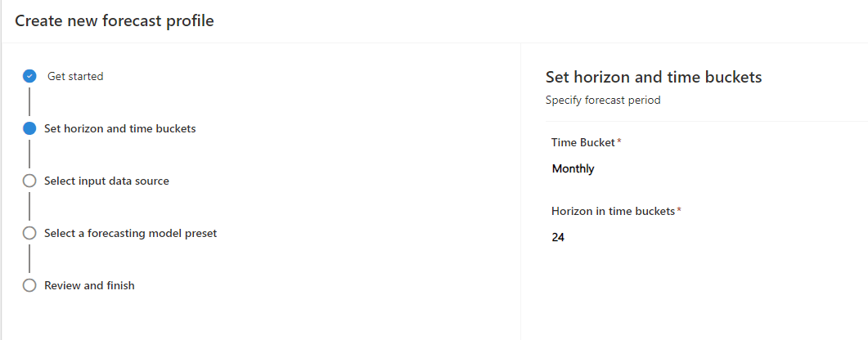The image size is (868, 340).
Task: Click the filled blue circle for Set horizon step
Action: click(x=29, y=128)
